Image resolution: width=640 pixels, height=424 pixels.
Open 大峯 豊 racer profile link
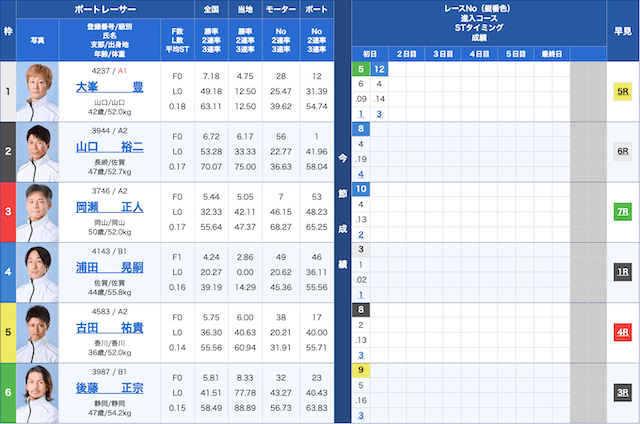coord(109,87)
